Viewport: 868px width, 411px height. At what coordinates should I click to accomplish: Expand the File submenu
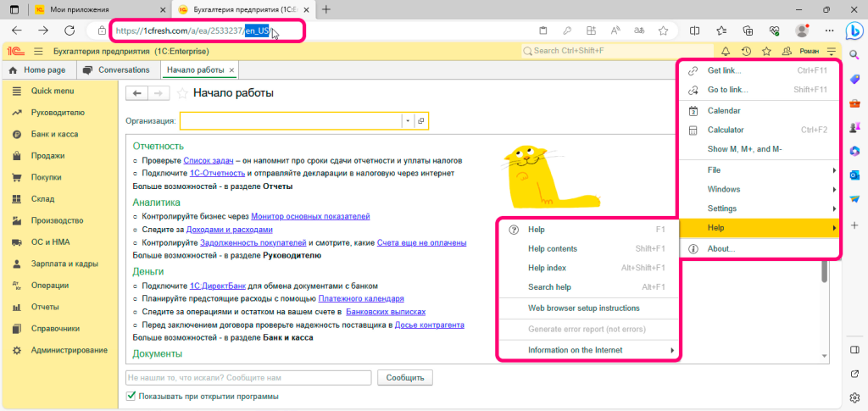coord(759,170)
